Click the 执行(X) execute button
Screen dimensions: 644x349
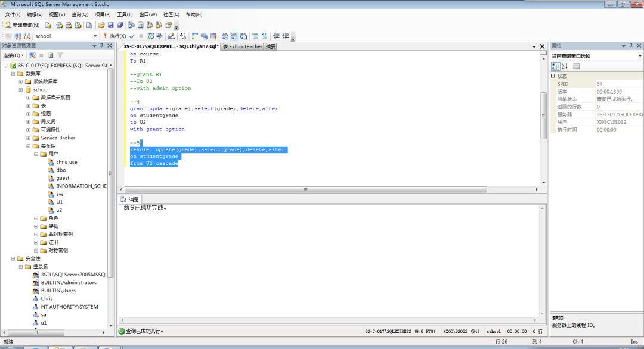click(x=114, y=36)
